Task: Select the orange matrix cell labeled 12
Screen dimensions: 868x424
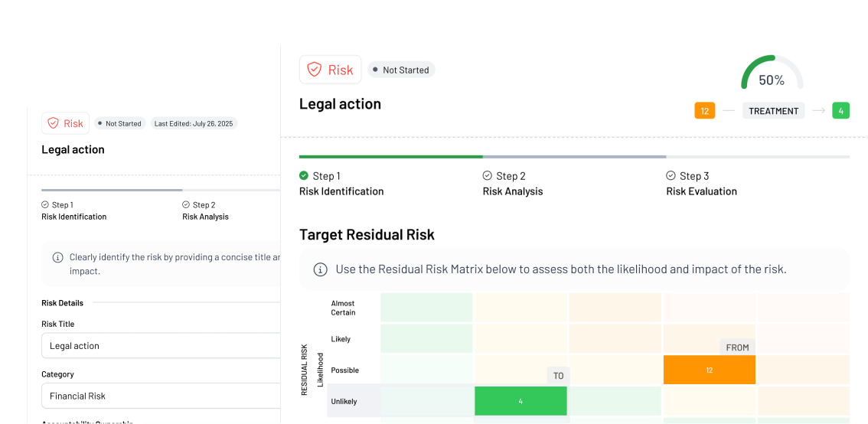Action: click(709, 370)
